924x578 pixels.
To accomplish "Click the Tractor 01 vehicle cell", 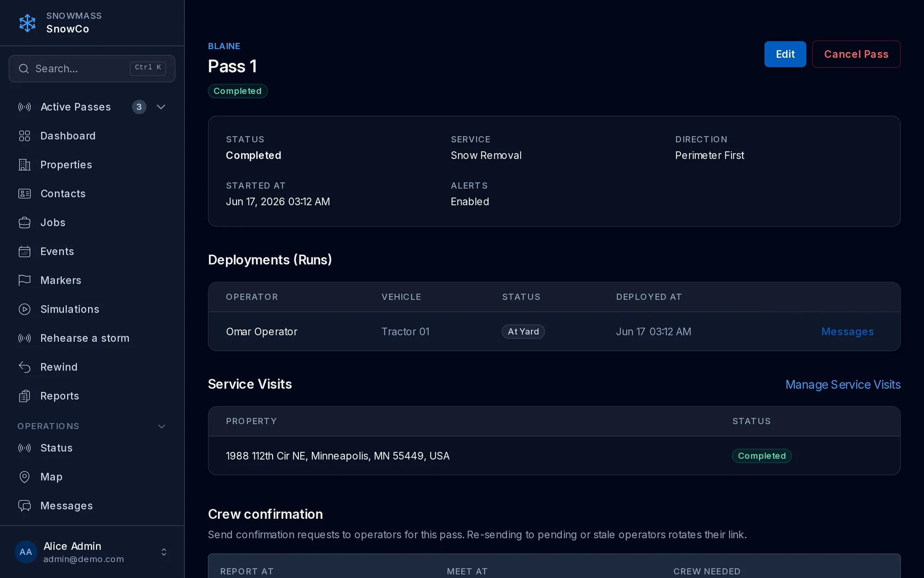I will click(405, 332).
